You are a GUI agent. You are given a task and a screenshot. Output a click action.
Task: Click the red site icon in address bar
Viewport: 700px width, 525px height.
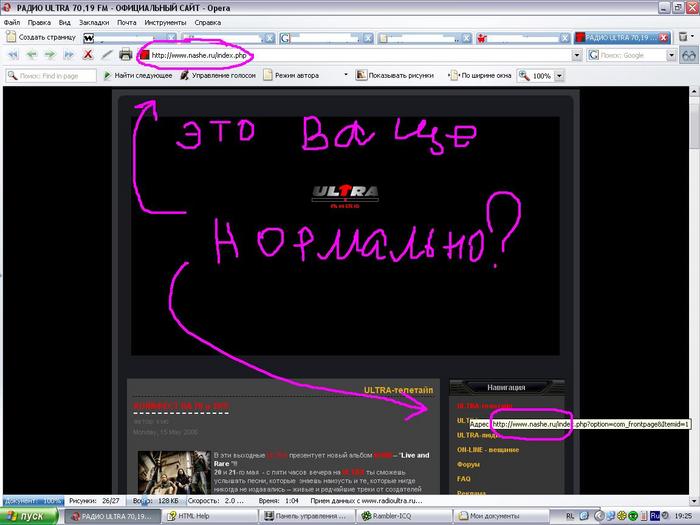click(144, 55)
